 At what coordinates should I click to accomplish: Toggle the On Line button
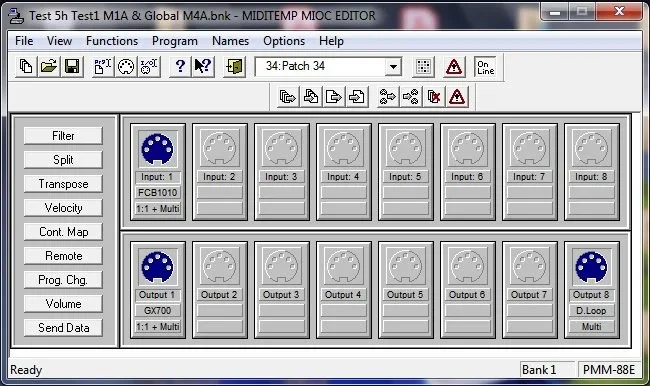tap(485, 66)
